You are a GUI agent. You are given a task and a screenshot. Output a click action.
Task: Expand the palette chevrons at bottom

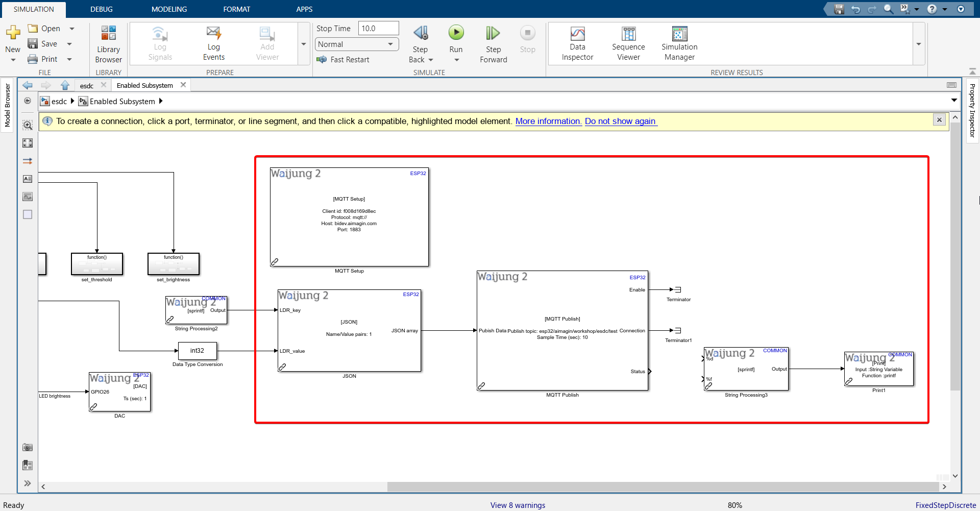tap(28, 483)
